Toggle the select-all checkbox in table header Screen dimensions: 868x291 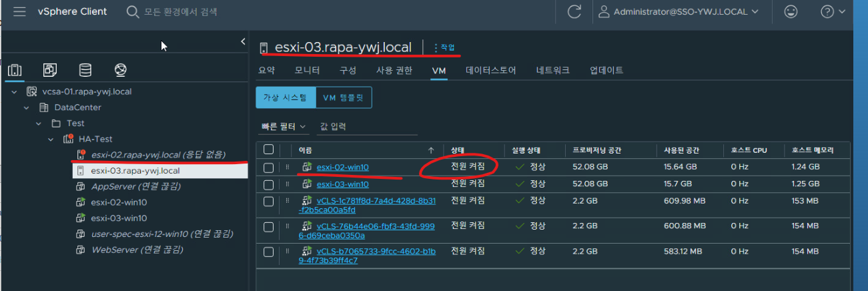click(x=268, y=150)
